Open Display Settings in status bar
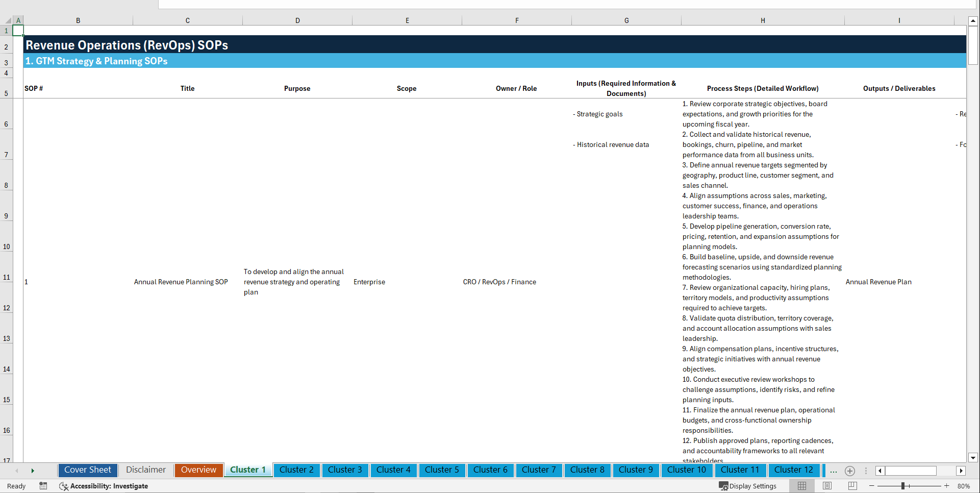 pyautogui.click(x=748, y=486)
